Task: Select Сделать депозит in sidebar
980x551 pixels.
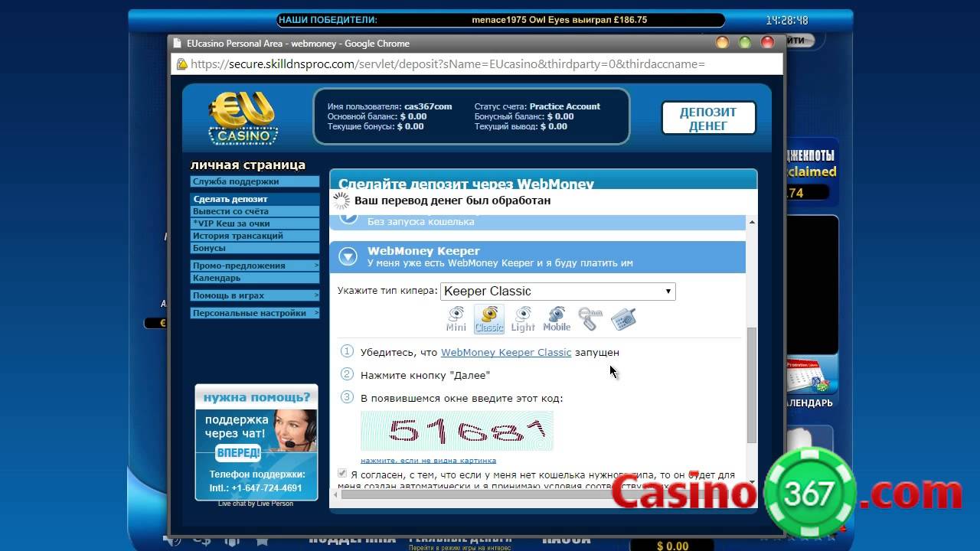Action: click(x=255, y=199)
